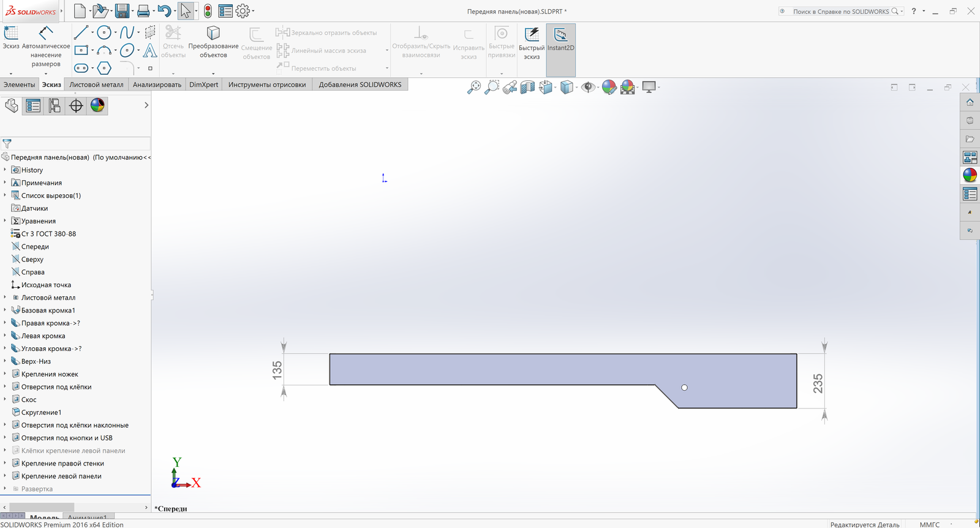
Task: Select the Polygon sketch tool
Action: pos(104,68)
